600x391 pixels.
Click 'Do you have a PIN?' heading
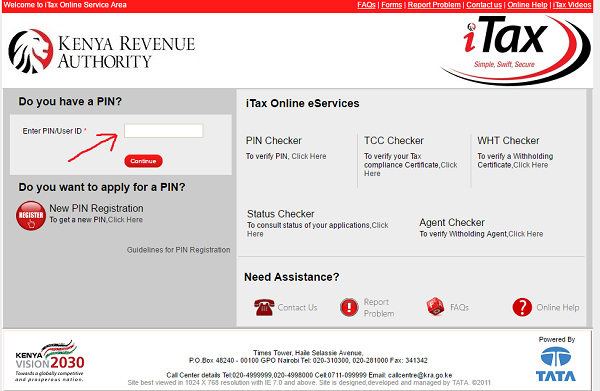point(70,101)
